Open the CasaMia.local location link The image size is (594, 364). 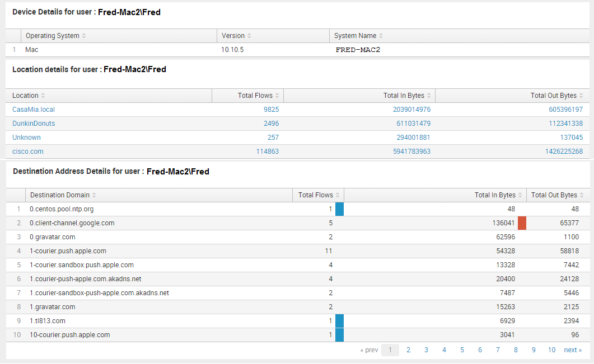34,110
